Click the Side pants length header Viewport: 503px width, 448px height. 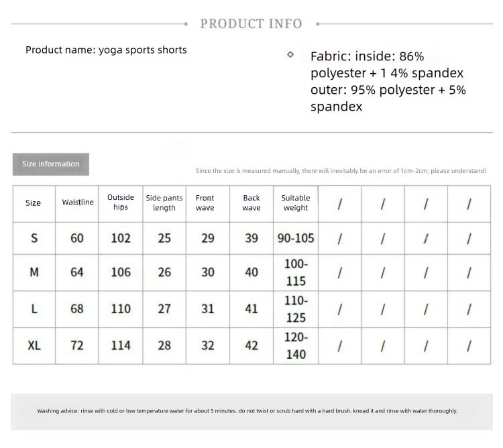[164, 203]
